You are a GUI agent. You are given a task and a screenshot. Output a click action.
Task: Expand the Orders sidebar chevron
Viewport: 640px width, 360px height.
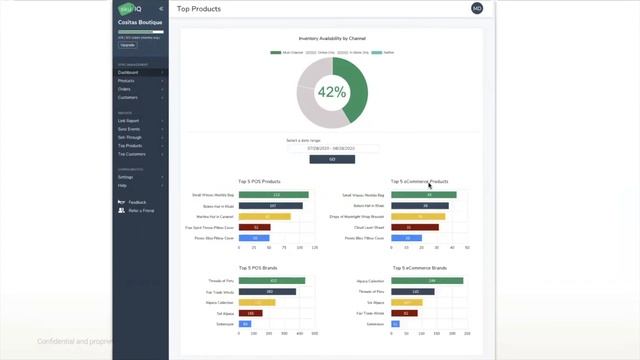[162, 89]
